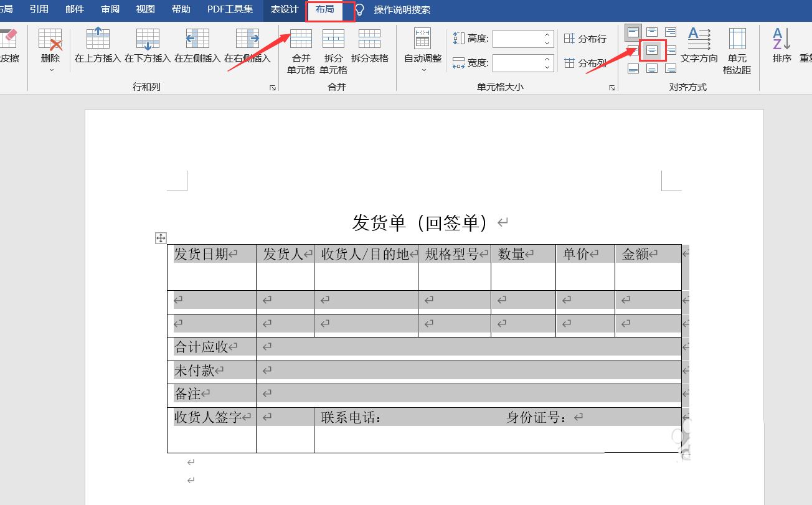
Task: Click the 宽度 column width icon
Action: [458, 63]
